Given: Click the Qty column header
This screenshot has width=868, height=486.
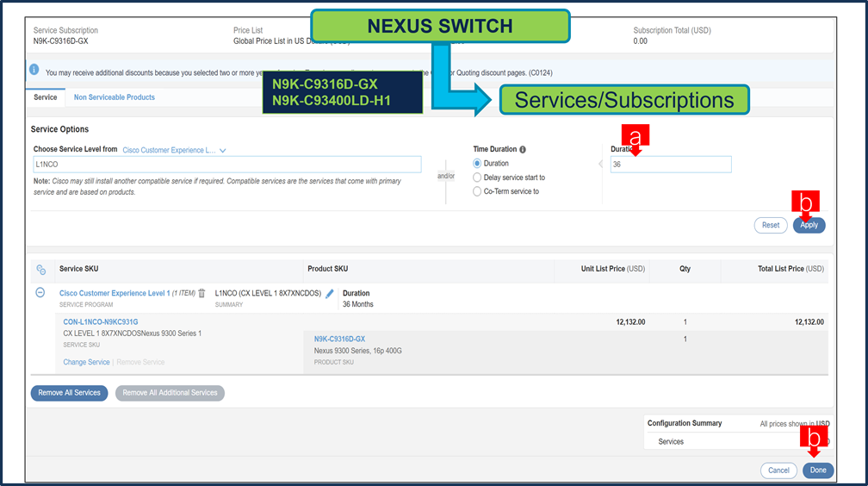Looking at the screenshot, I should [x=685, y=269].
